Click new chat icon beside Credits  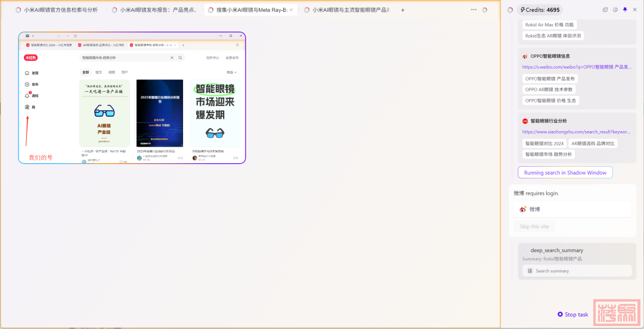click(x=605, y=10)
